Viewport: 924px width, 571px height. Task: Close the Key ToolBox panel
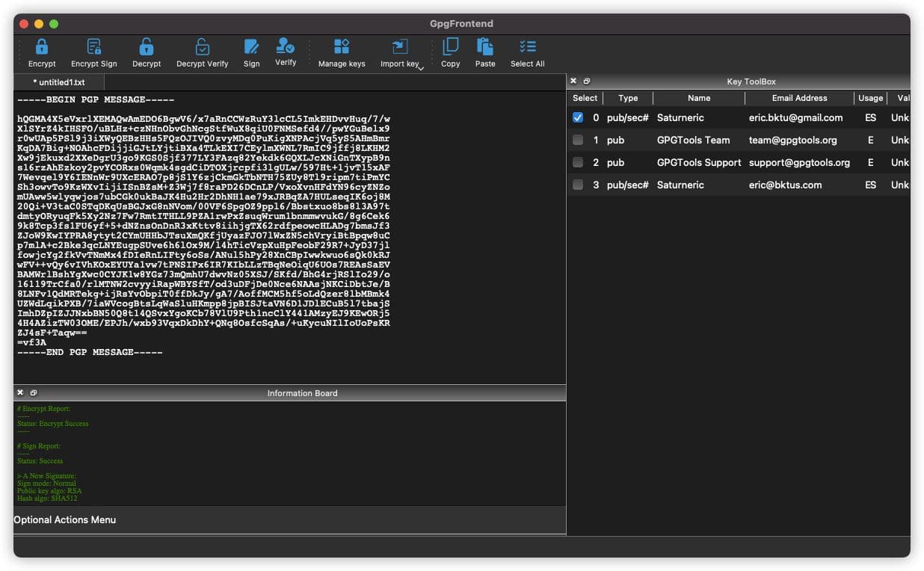tap(573, 81)
